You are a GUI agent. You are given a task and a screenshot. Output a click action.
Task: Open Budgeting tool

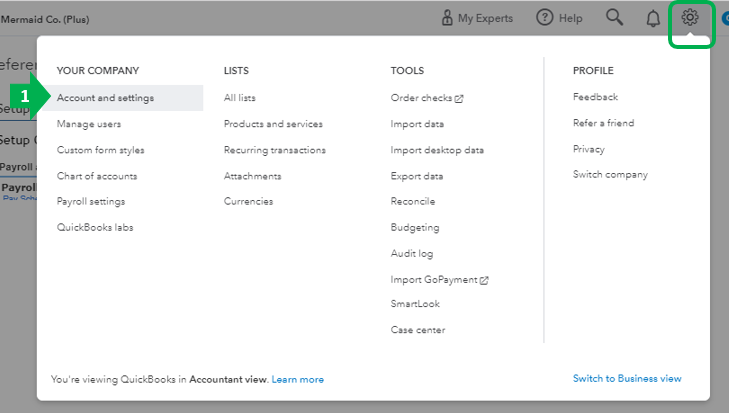coord(415,227)
